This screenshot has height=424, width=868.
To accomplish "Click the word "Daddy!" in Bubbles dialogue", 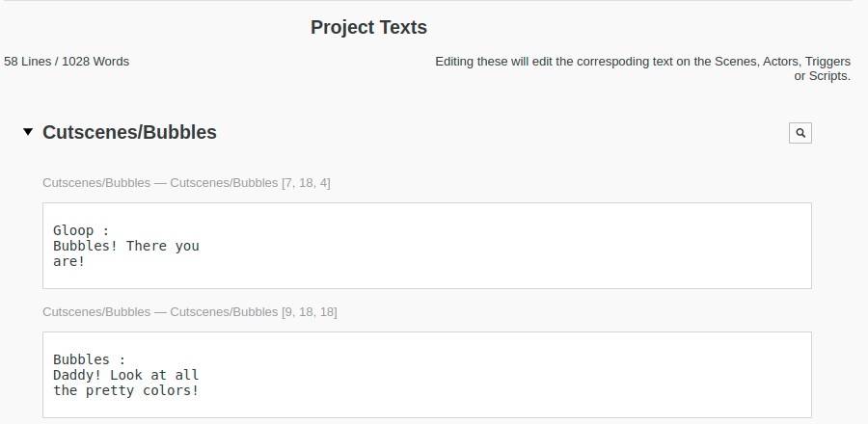I will [x=77, y=375].
